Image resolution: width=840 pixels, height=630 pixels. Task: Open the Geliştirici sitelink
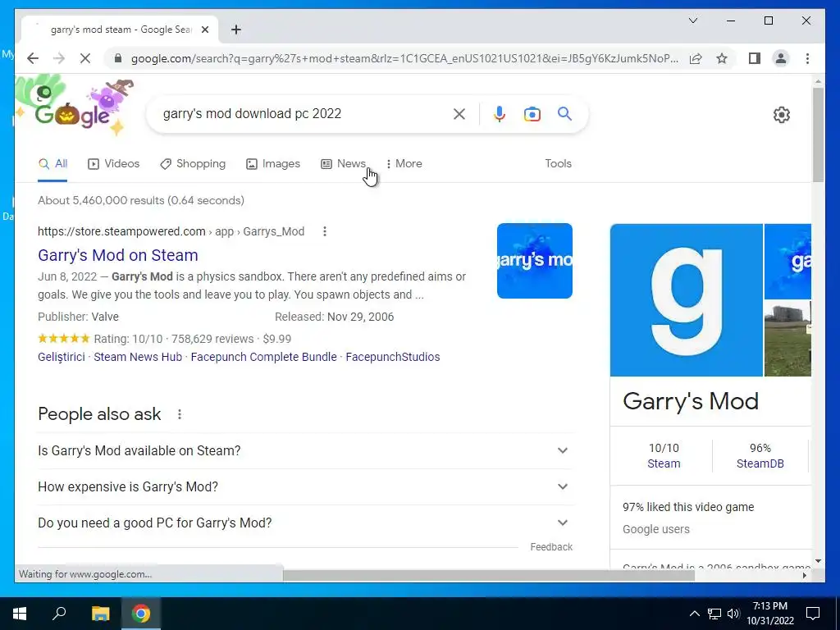[x=61, y=357]
